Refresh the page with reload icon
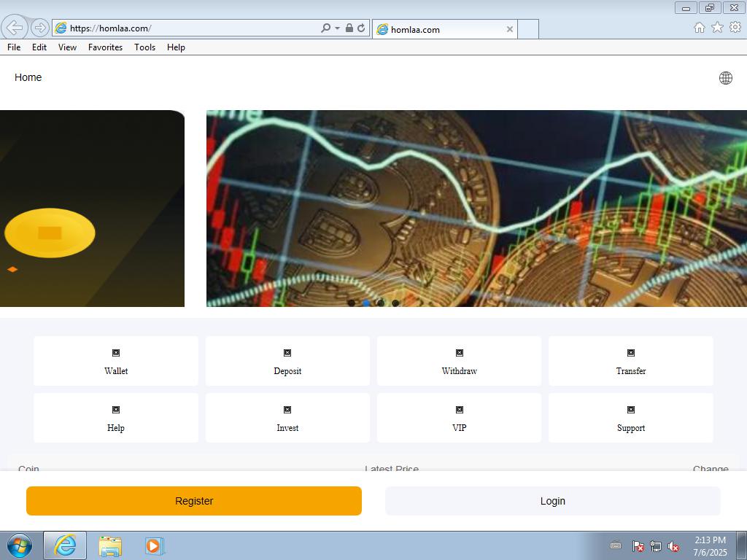 coord(361,28)
